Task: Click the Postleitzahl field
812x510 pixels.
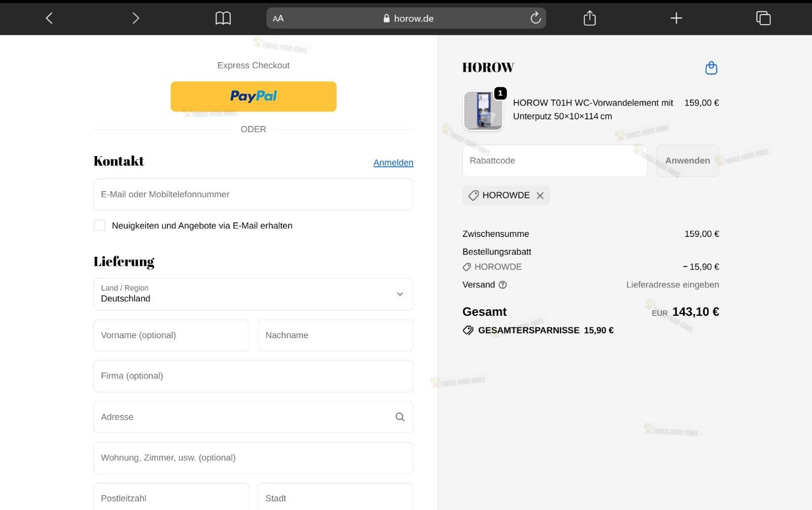Action: click(x=171, y=497)
